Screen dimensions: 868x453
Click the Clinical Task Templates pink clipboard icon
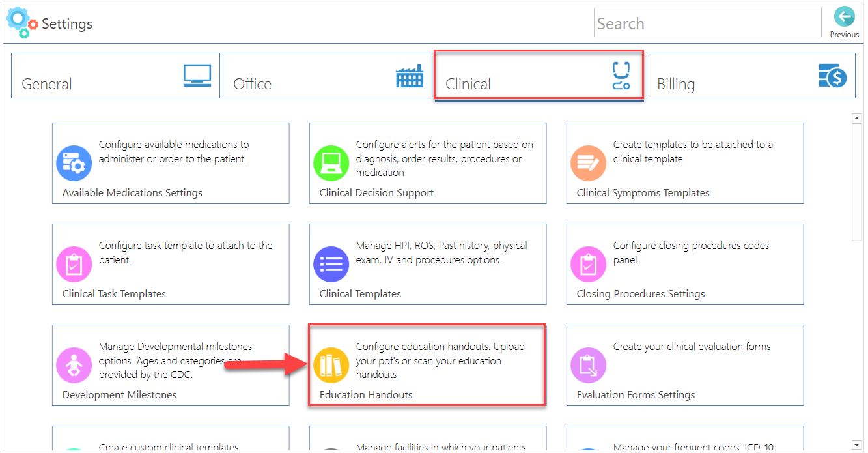74,264
